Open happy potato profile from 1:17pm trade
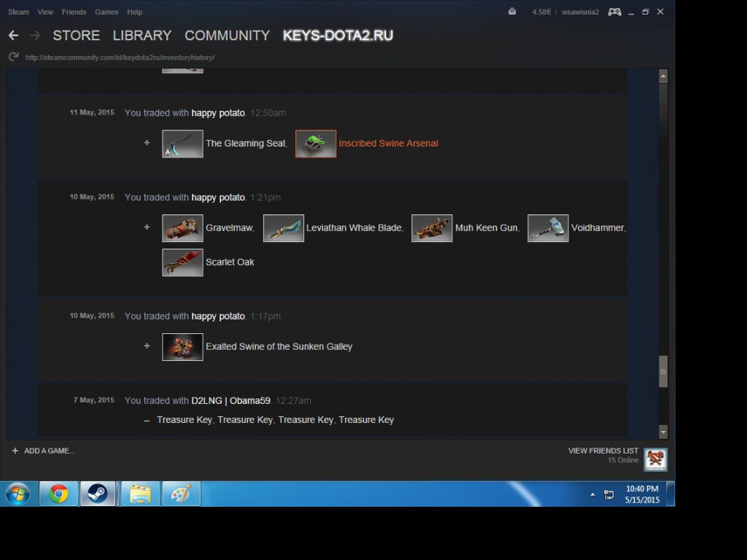The height and width of the screenshot is (560, 747). [x=218, y=316]
